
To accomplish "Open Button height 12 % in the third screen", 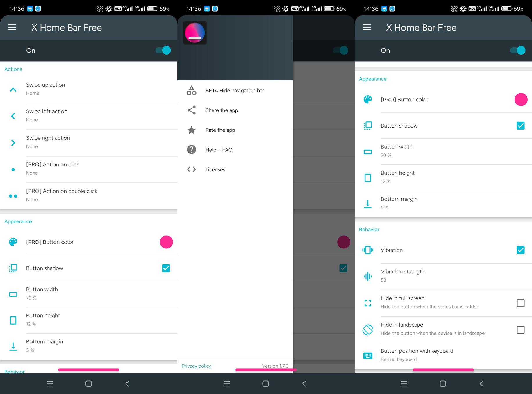I will click(x=443, y=178).
